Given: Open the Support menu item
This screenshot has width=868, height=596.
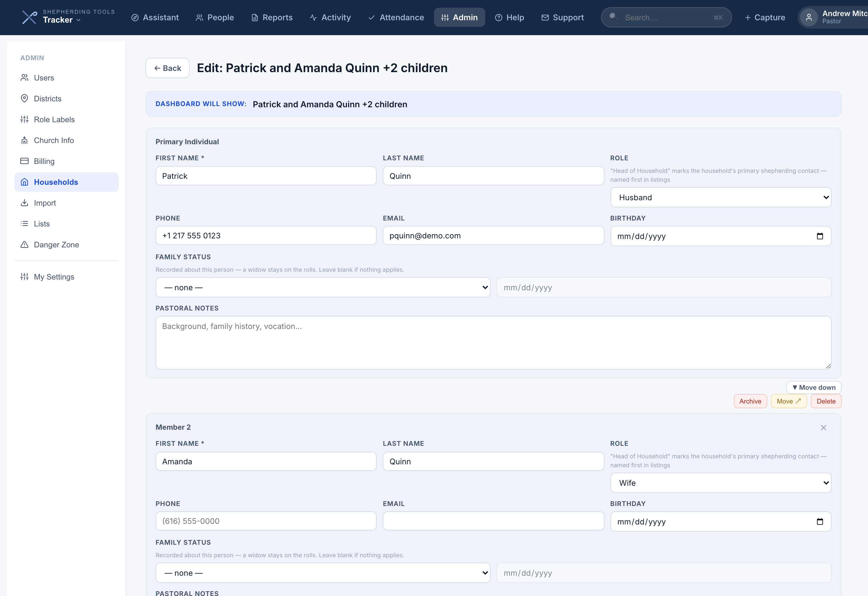Looking at the screenshot, I should click(562, 18).
